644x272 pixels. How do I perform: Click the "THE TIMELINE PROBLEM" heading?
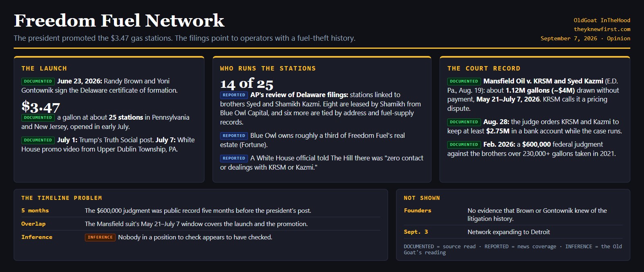click(62, 198)
